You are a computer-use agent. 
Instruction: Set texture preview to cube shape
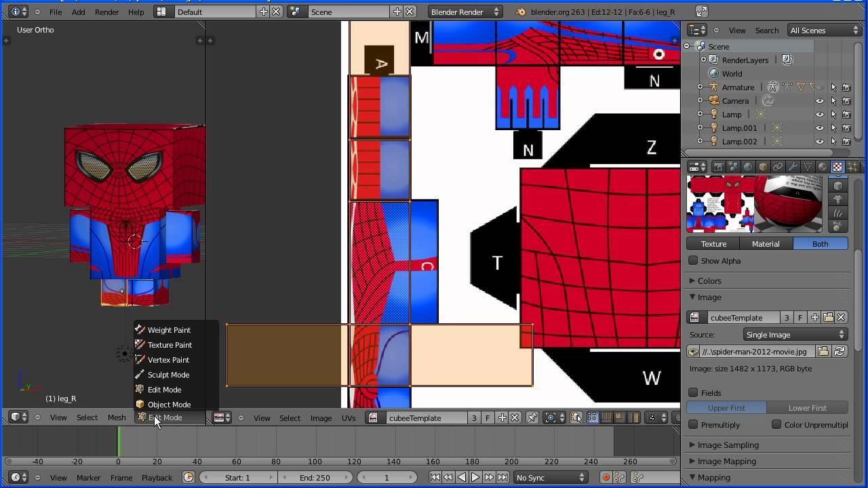point(839,186)
